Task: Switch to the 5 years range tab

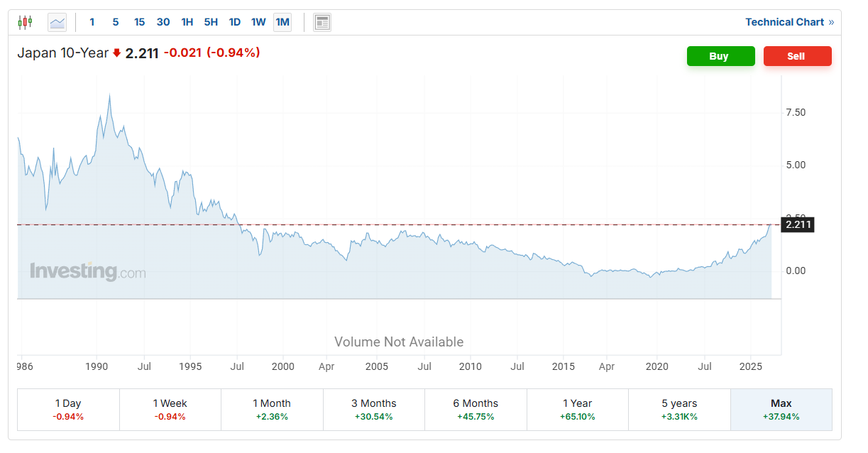Action: (679, 409)
